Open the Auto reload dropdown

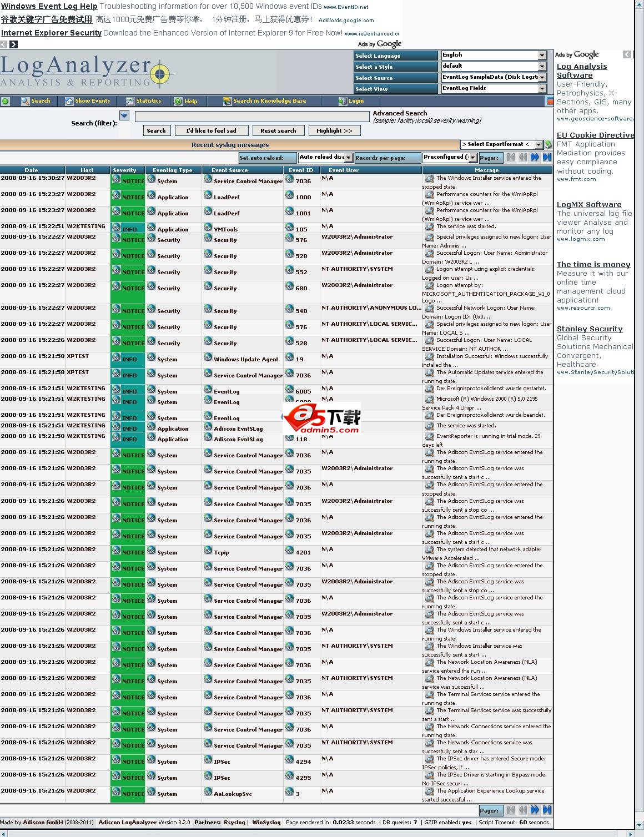pos(325,157)
